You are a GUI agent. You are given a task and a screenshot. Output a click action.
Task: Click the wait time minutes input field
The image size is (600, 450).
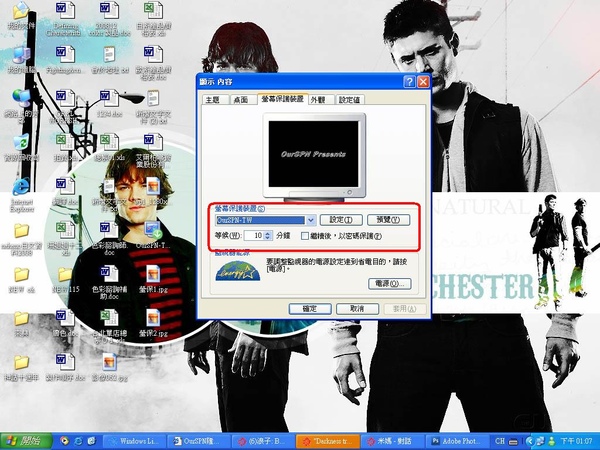(x=254, y=236)
